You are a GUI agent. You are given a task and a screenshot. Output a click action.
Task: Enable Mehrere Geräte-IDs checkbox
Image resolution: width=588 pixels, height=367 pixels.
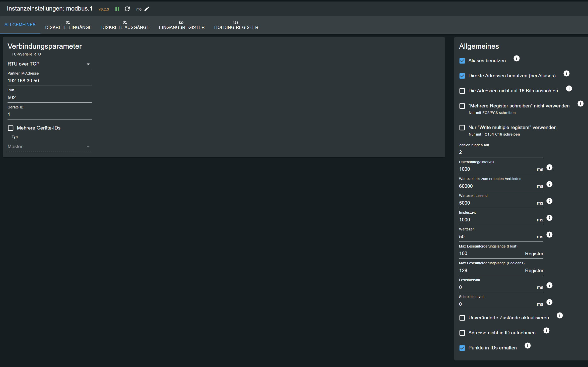[x=11, y=128]
